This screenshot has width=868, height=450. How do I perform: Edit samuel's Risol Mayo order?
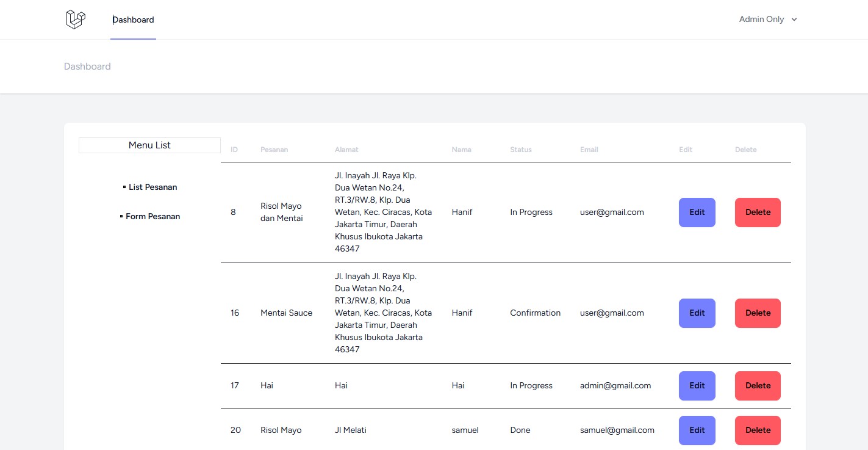697,430
